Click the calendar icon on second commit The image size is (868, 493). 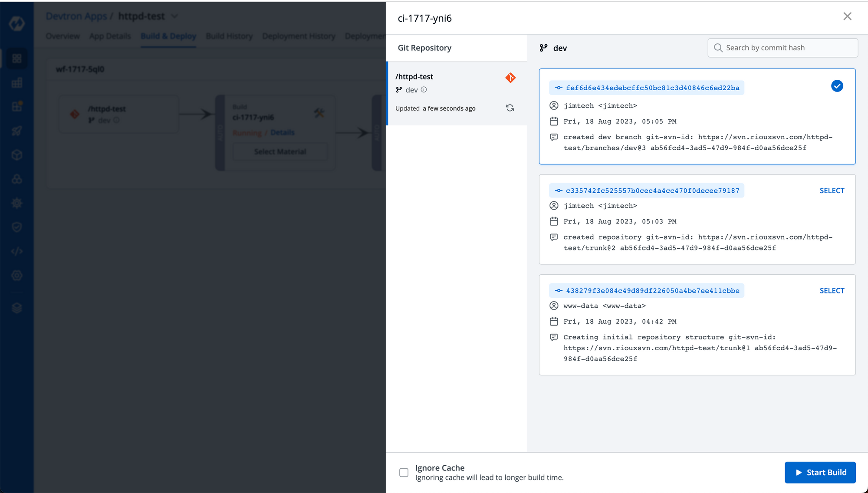(554, 221)
